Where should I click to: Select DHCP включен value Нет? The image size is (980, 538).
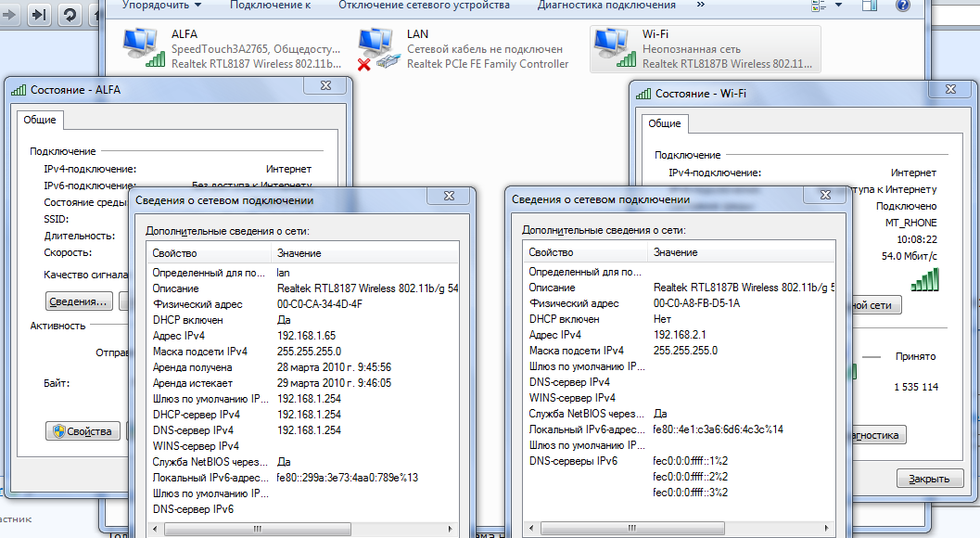[662, 319]
